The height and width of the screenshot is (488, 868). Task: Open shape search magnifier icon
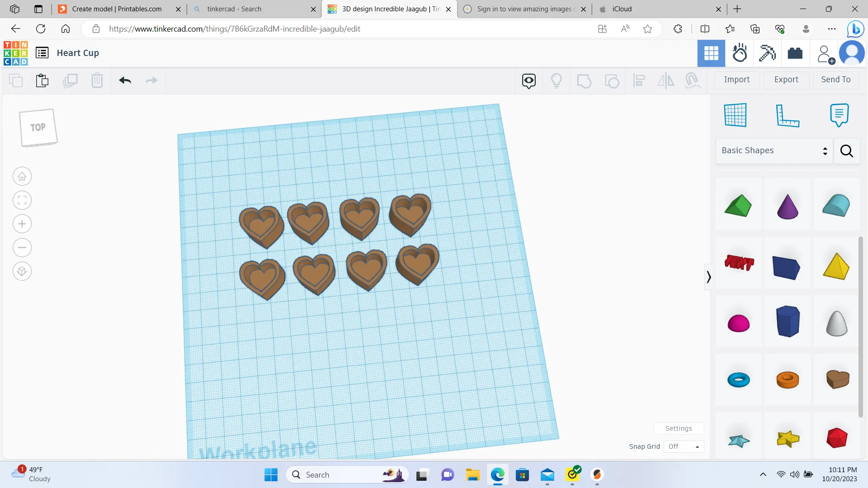click(846, 151)
